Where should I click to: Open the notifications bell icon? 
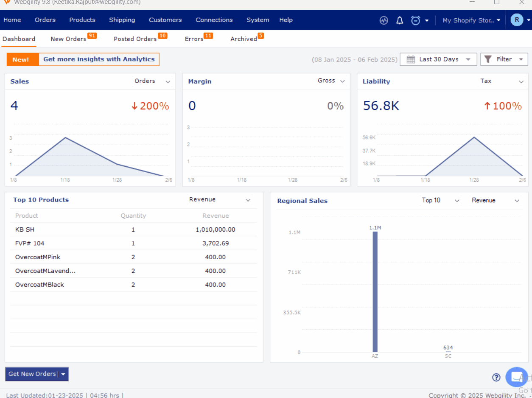[400, 20]
